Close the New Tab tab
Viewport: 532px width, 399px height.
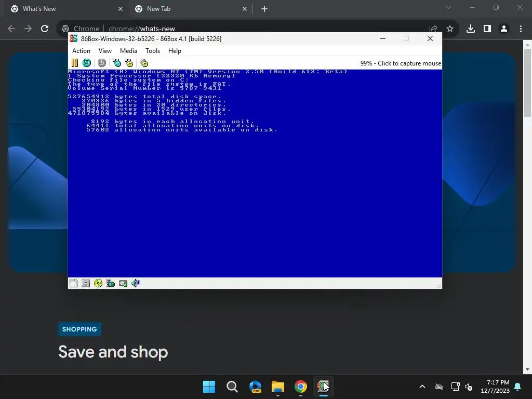click(x=245, y=9)
